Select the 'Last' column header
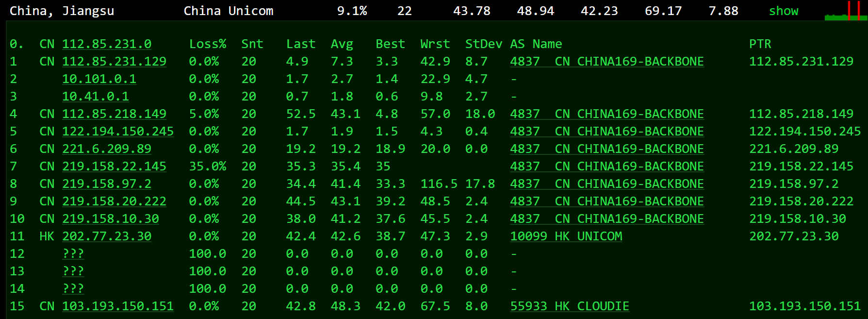Image resolution: width=868 pixels, height=319 pixels. 301,44
